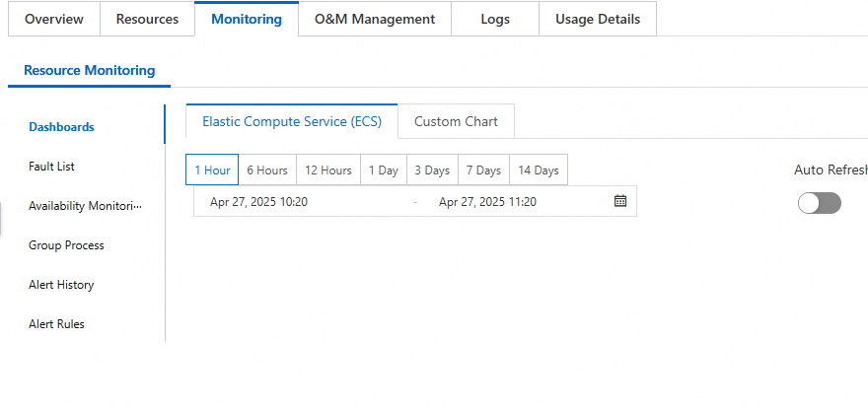868x408 pixels.
Task: Show the last 14 Days
Action: point(539,170)
